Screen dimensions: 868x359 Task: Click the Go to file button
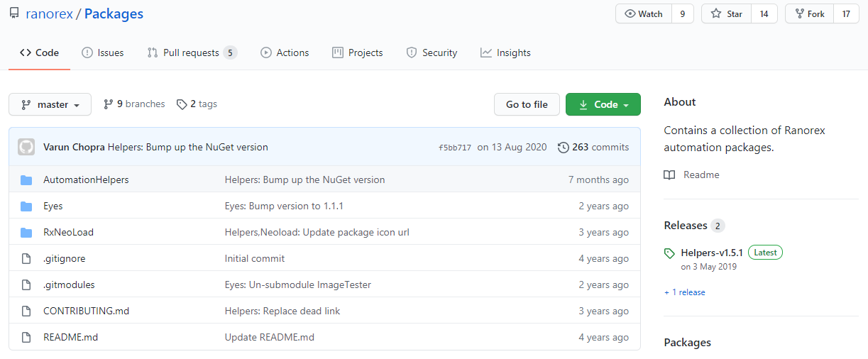[x=527, y=104]
